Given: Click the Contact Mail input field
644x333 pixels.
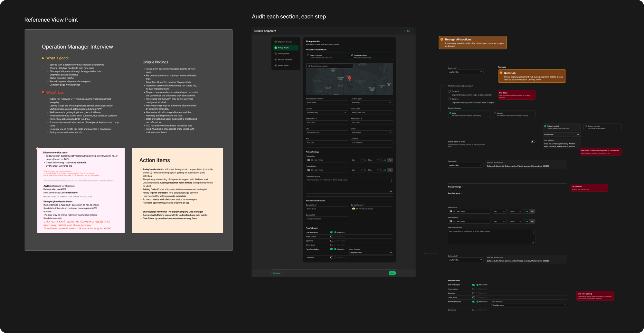Looking at the screenshot, I should click(x=327, y=219).
